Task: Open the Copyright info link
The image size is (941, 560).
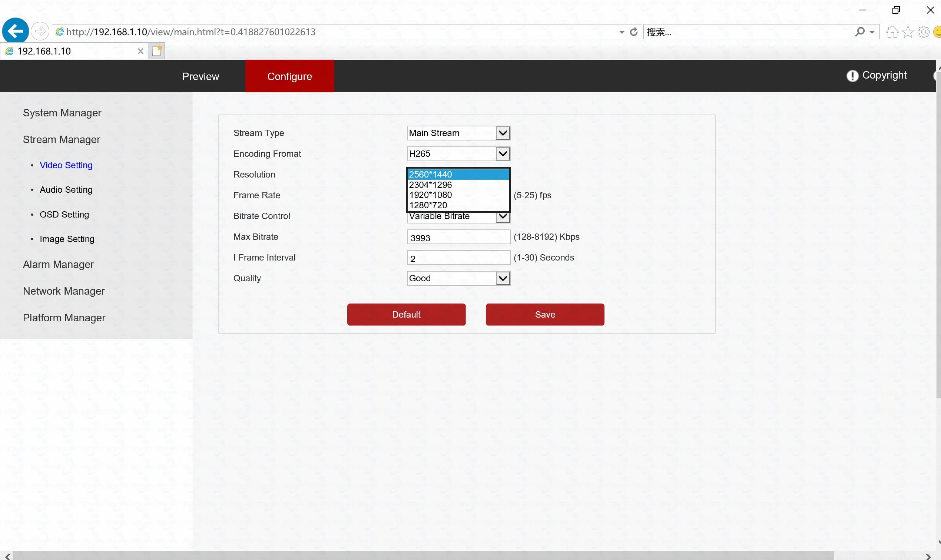Action: click(884, 75)
